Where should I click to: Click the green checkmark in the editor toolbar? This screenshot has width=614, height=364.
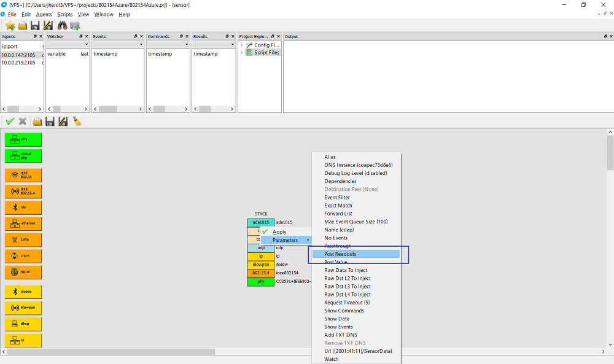click(x=10, y=122)
